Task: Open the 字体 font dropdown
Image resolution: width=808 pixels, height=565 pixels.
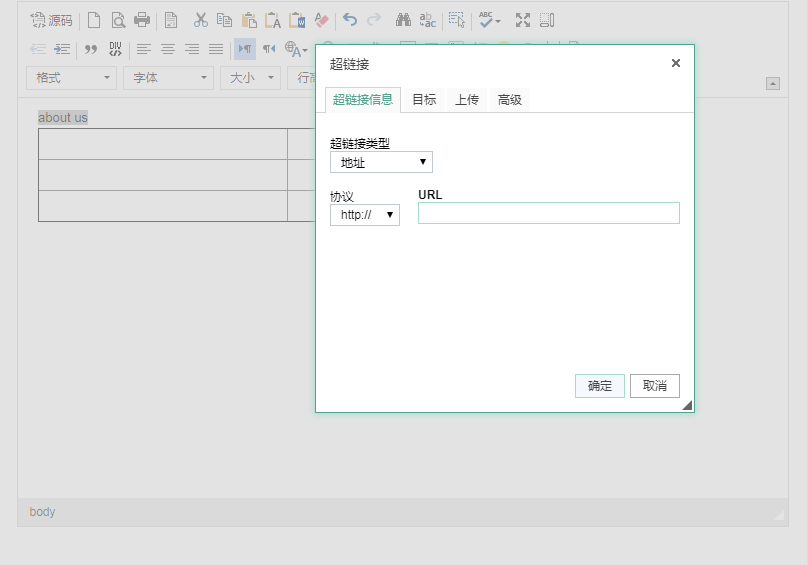Action: (x=169, y=78)
